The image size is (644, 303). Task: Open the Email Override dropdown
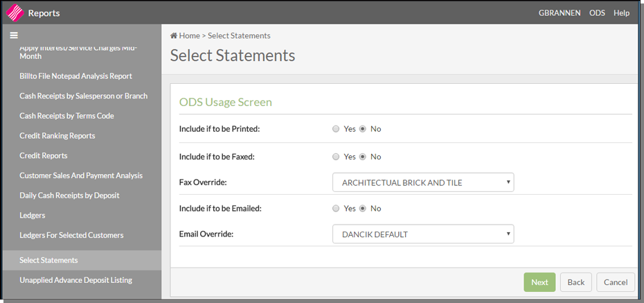click(x=423, y=234)
